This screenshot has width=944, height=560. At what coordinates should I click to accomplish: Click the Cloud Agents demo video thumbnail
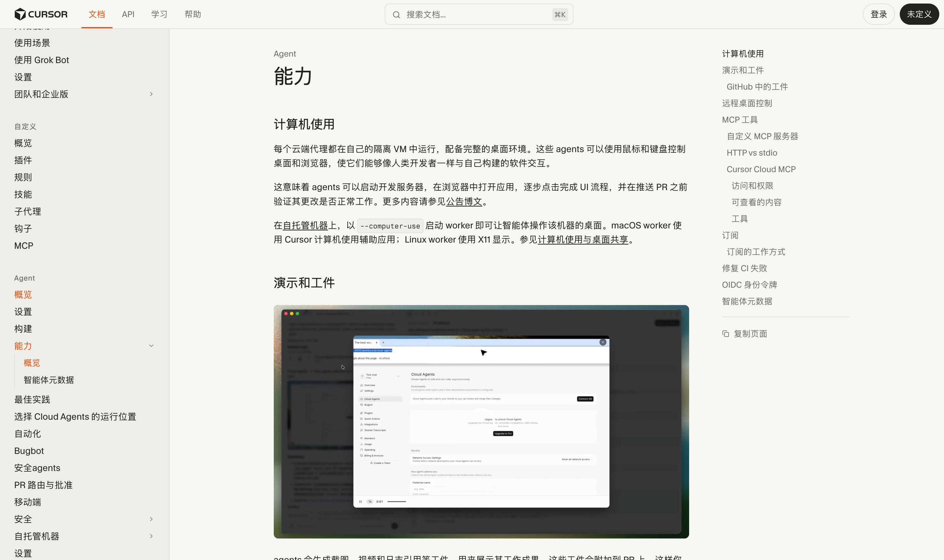(481, 421)
